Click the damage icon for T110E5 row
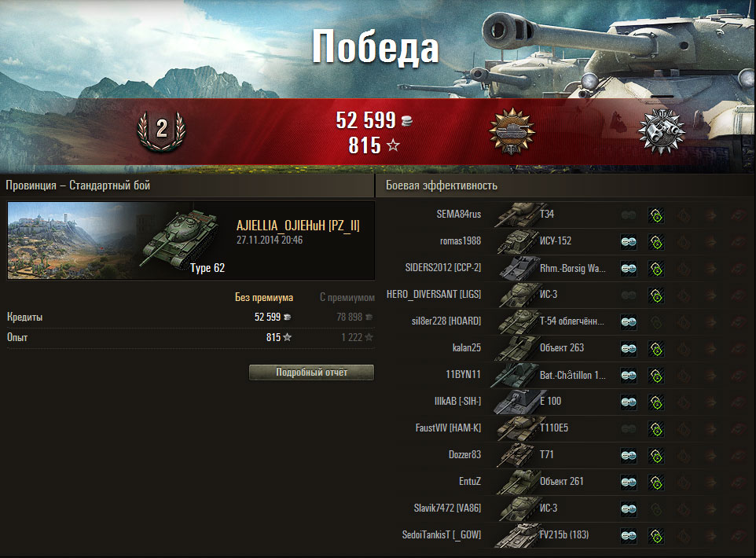Viewport: 756px width, 558px height. point(655,429)
